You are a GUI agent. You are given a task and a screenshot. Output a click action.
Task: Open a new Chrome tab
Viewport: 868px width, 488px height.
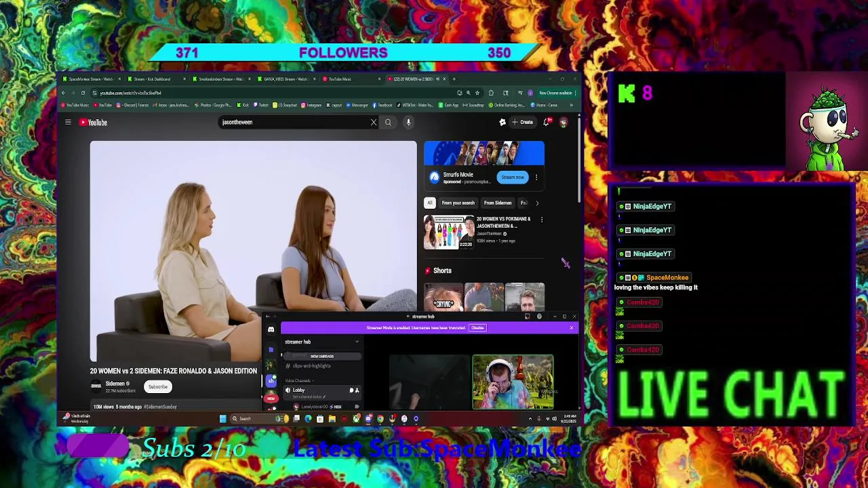click(x=454, y=79)
